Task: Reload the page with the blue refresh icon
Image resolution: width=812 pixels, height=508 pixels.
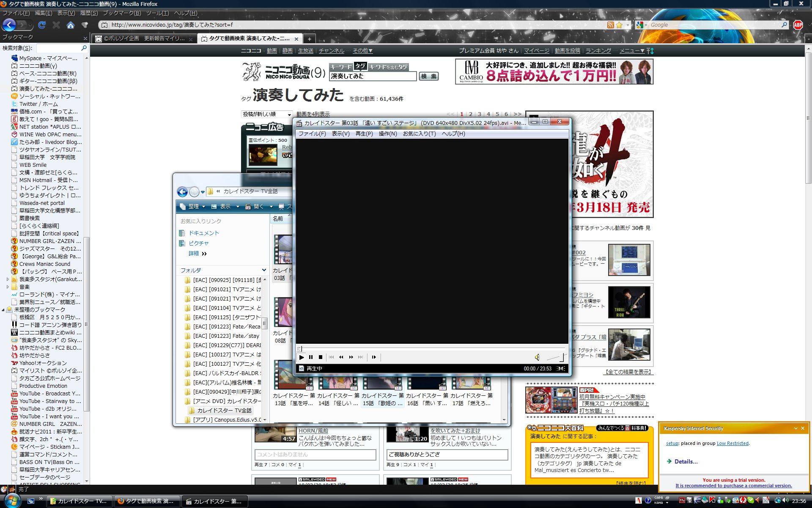Action: point(42,25)
